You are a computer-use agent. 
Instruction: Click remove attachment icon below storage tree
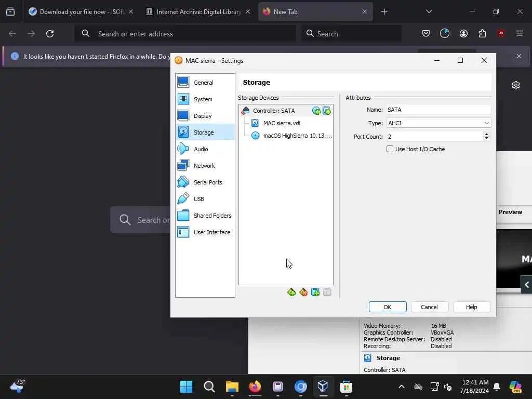click(327, 292)
